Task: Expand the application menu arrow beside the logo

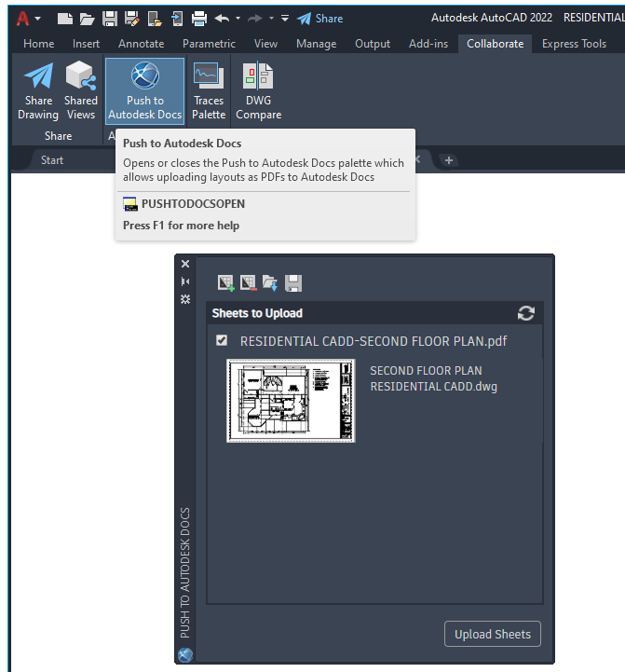Action: tap(37, 19)
